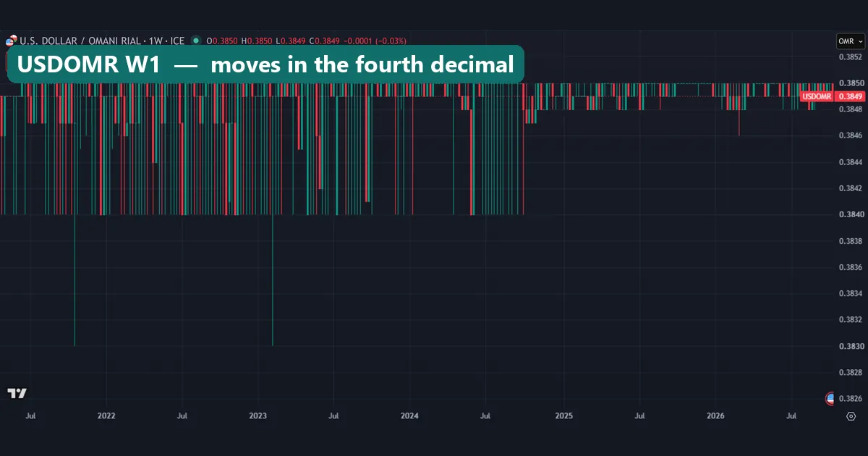
Task: Click the 2024 time axis label
Action: [x=409, y=416]
